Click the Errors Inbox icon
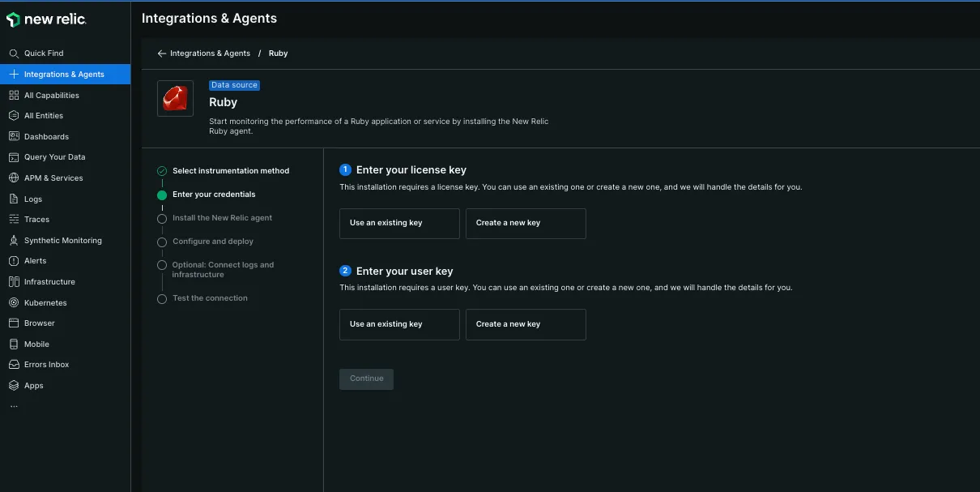Screen dimensions: 980x492 (14, 365)
